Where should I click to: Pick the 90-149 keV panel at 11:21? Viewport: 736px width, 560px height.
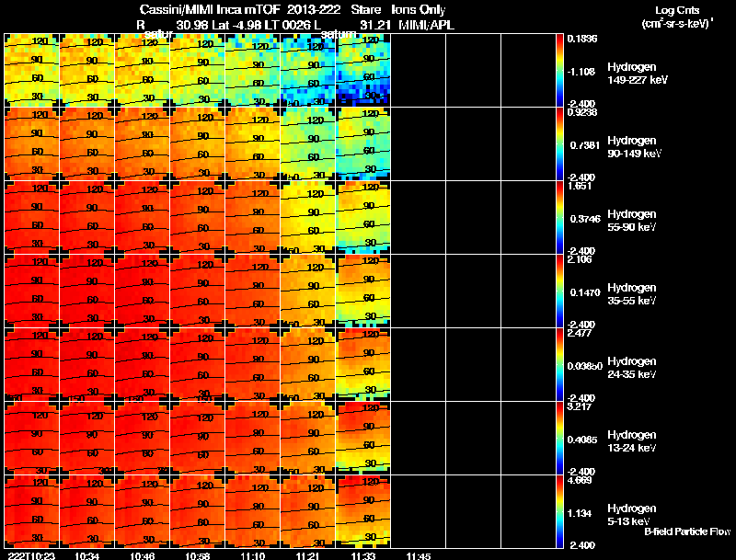(x=308, y=144)
